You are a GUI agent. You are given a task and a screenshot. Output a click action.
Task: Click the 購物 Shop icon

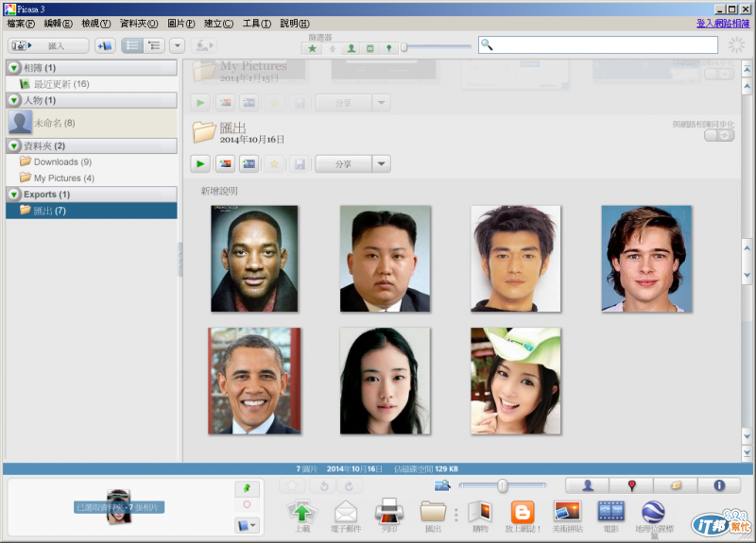[x=480, y=516]
